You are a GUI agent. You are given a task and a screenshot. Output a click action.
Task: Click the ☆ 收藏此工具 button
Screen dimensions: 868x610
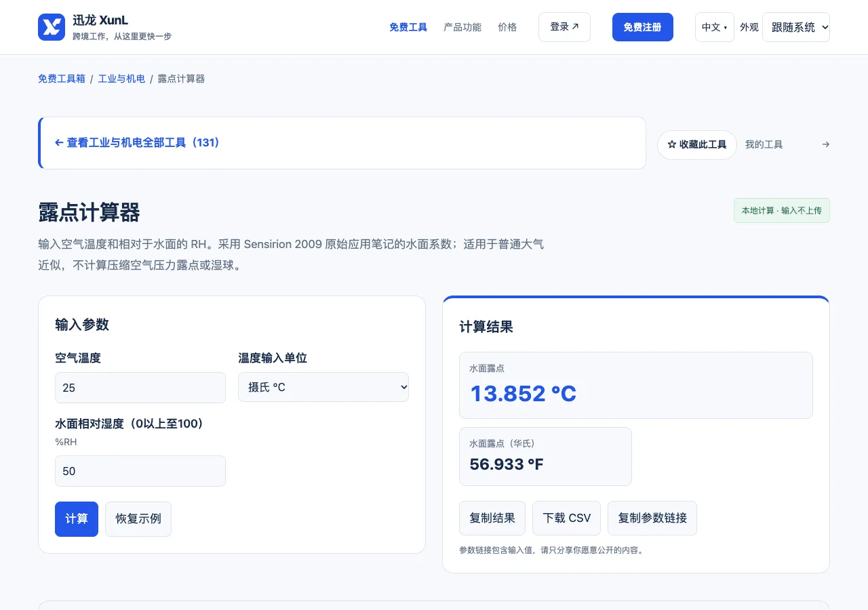coord(697,144)
